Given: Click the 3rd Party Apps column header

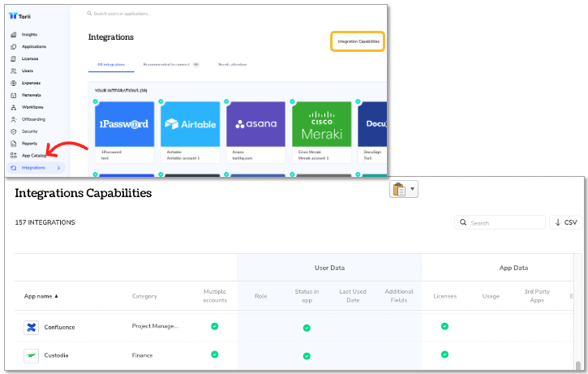Looking at the screenshot, I should pyautogui.click(x=537, y=296).
